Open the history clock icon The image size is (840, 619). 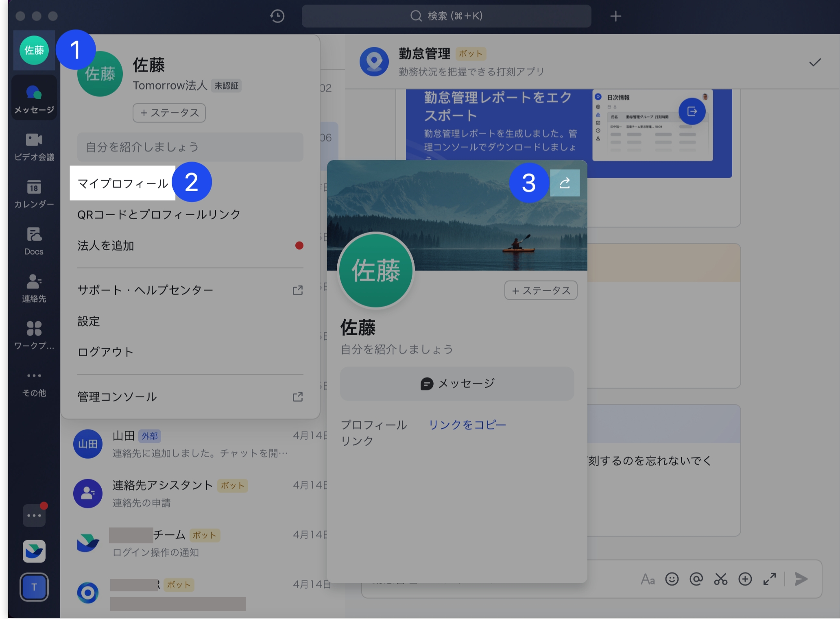[277, 16]
